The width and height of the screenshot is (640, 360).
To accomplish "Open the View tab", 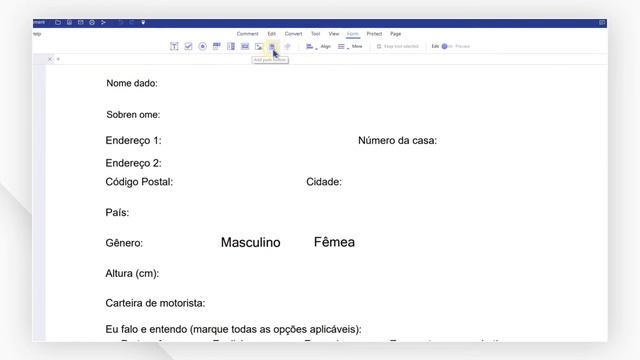I will point(334,34).
